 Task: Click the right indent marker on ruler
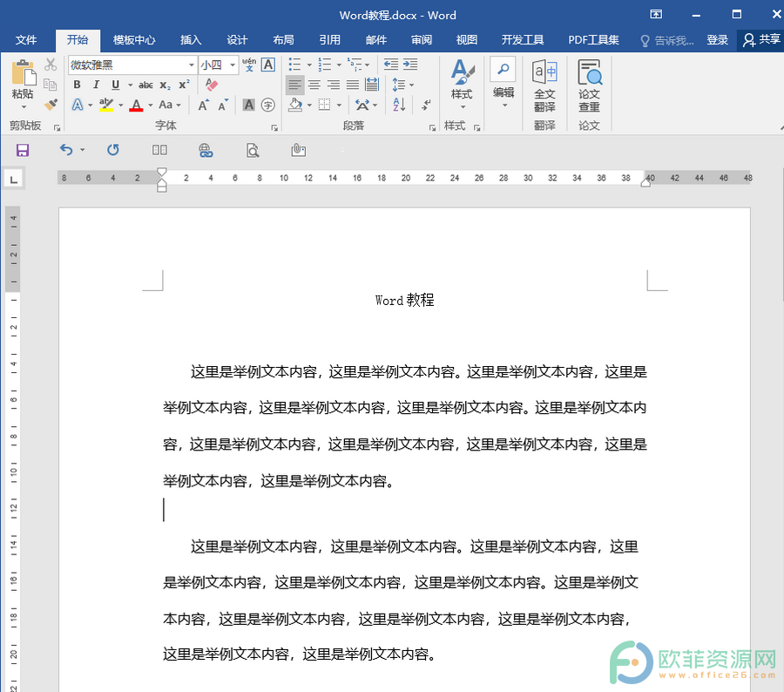pos(645,183)
